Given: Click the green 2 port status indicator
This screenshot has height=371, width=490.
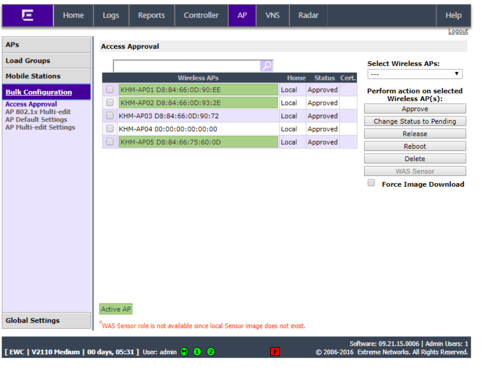Looking at the screenshot, I should (x=211, y=352).
